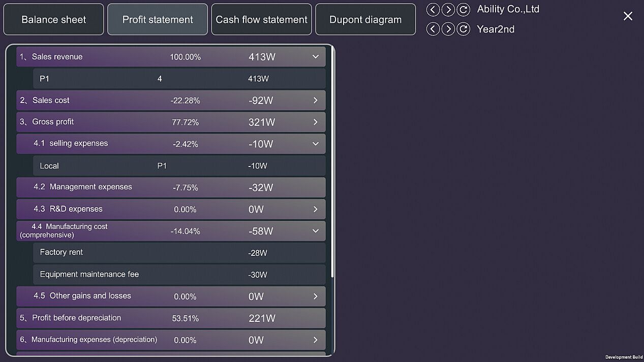Go to previous year before Year2nd
The width and height of the screenshot is (644, 362).
433,29
